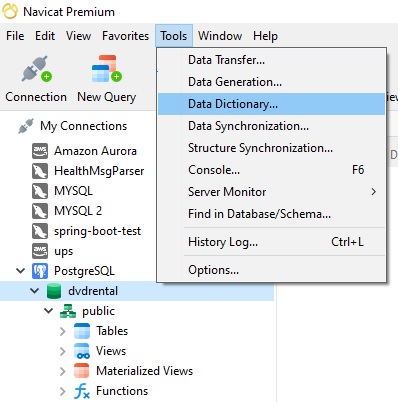This screenshot has width=398, height=402.
Task: Click the My Connections plug icon
Action: click(26, 126)
